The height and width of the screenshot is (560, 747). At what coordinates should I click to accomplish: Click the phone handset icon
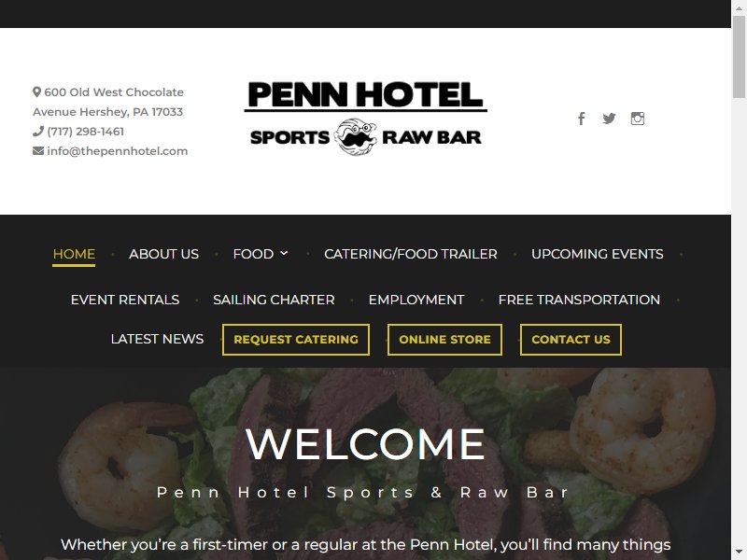pos(38,131)
